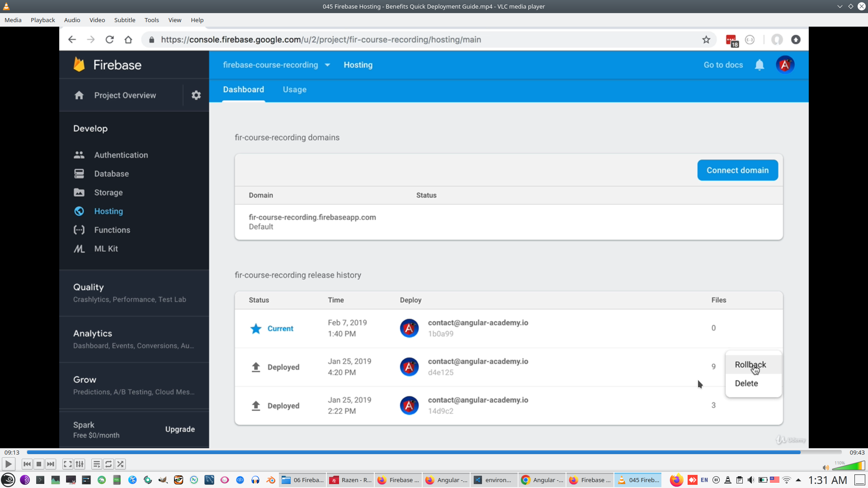Open the Subtitle menu
This screenshot has width=868, height=488.
[x=124, y=20]
